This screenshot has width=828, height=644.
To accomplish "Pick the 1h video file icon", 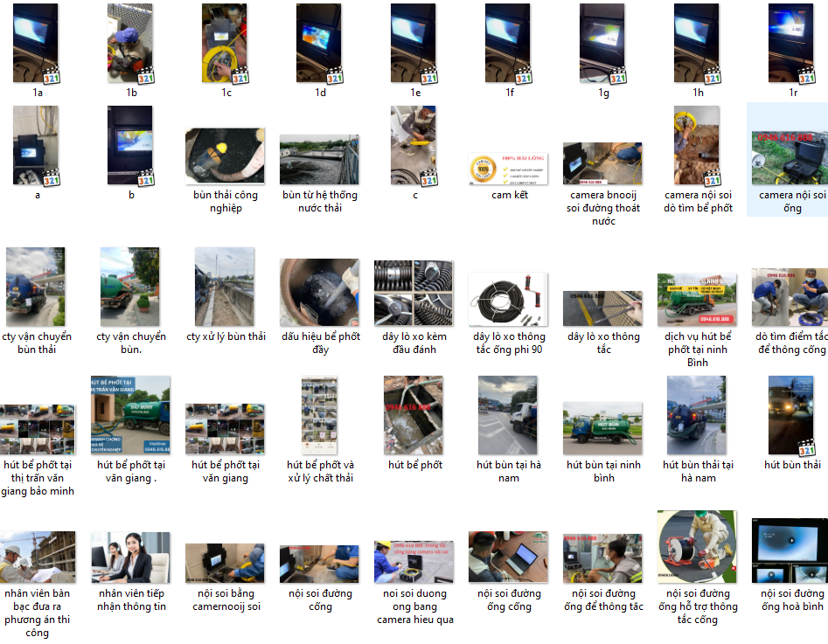I will pyautogui.click(x=697, y=44).
